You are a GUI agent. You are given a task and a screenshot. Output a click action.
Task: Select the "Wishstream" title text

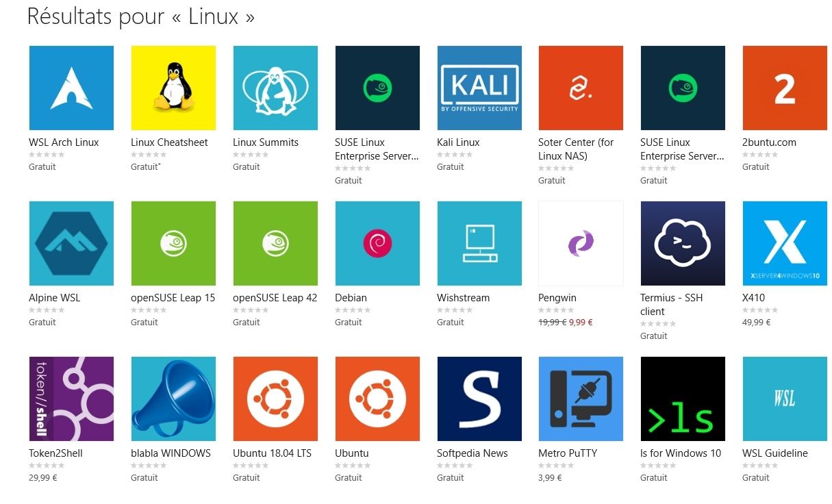click(464, 298)
